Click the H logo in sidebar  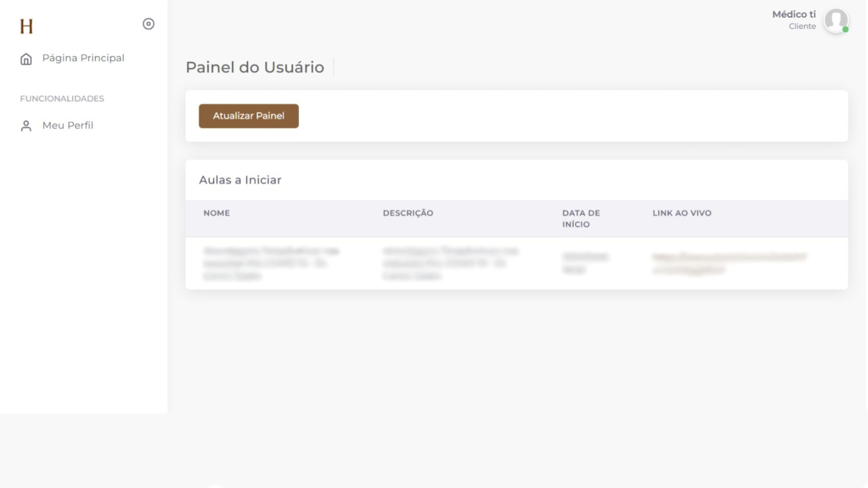click(26, 26)
